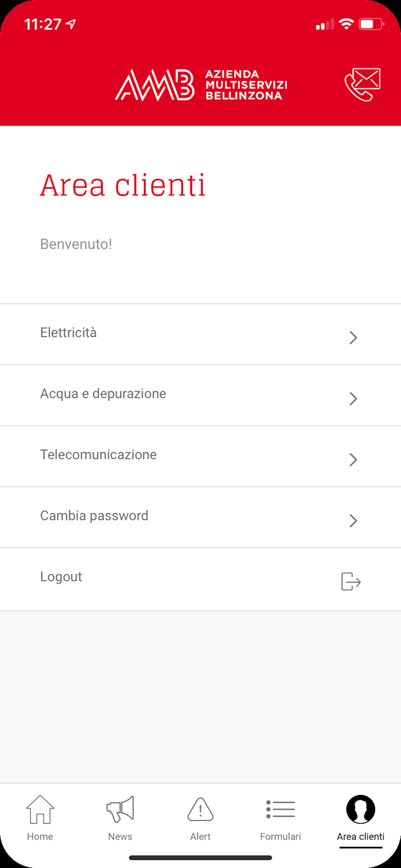401x868 pixels.
Task: Tap the AMB Azienda Multiservizi Bellinzona logo
Action: 201,85
